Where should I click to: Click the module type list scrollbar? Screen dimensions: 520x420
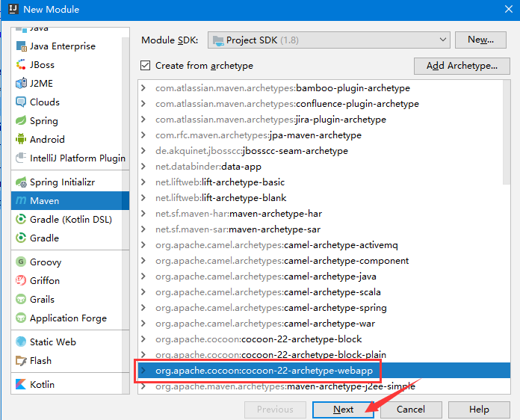126,216
